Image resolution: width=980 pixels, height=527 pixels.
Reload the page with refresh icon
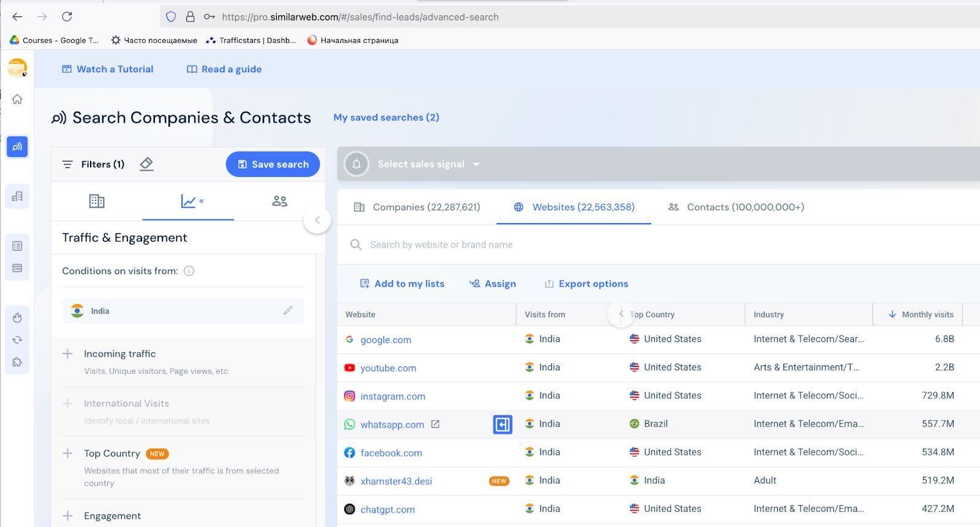67,17
